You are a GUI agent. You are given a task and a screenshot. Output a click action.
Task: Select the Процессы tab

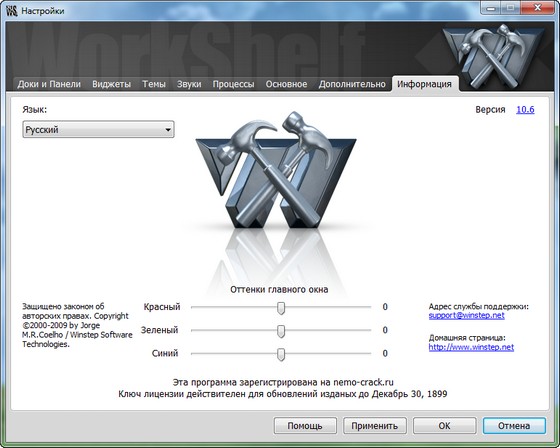pos(233,84)
